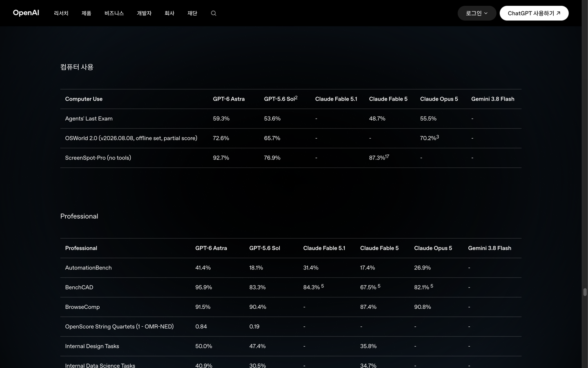The image size is (588, 368).
Task: Open footnote 5 beside the 82.1% score
Action: [432, 286]
